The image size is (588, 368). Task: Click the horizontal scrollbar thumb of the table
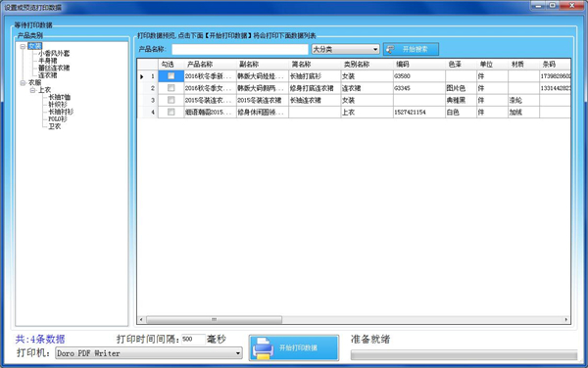(x=214, y=320)
